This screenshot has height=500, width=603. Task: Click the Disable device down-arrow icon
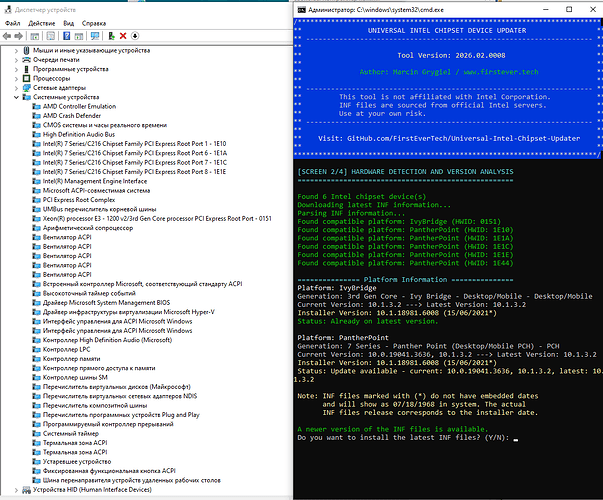click(x=135, y=36)
